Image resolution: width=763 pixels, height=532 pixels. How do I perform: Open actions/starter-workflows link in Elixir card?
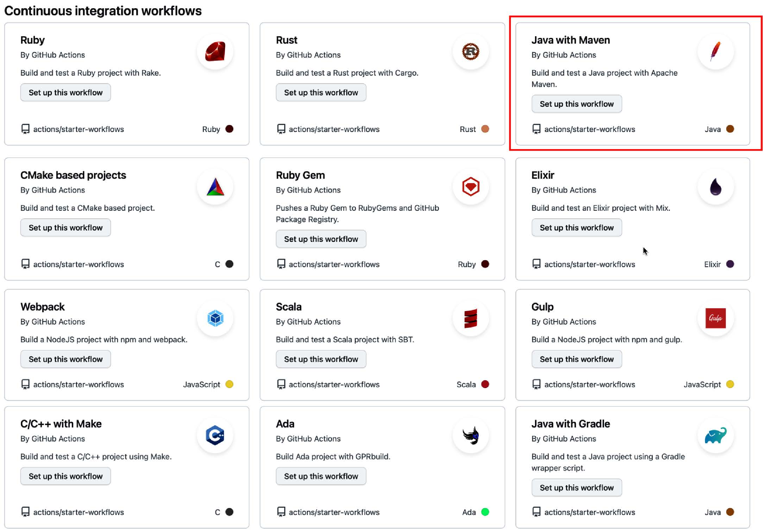590,264
